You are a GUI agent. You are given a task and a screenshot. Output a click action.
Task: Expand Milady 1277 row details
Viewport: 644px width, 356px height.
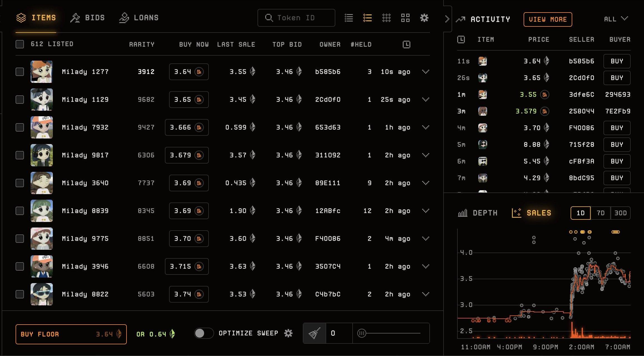425,72
